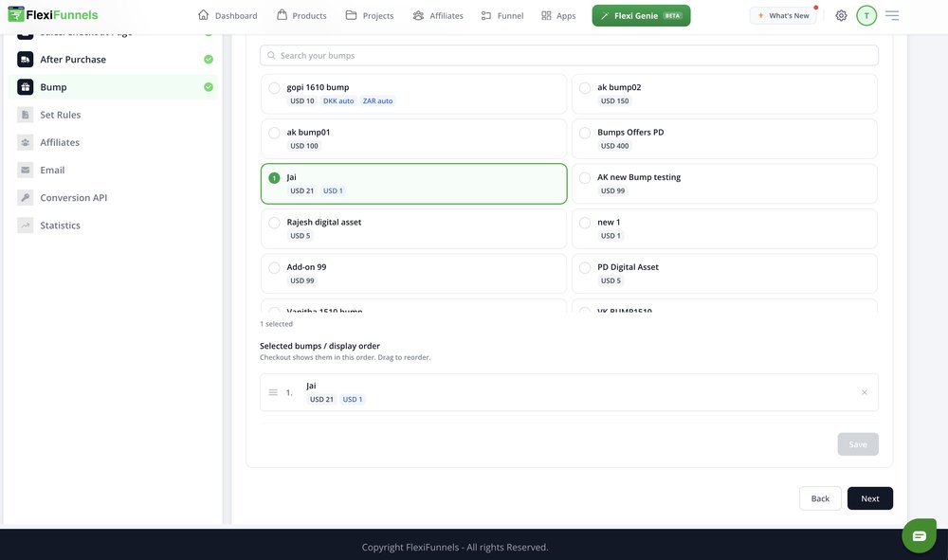Select the ak bump02 radio
The width and height of the screenshot is (948, 560).
point(585,88)
